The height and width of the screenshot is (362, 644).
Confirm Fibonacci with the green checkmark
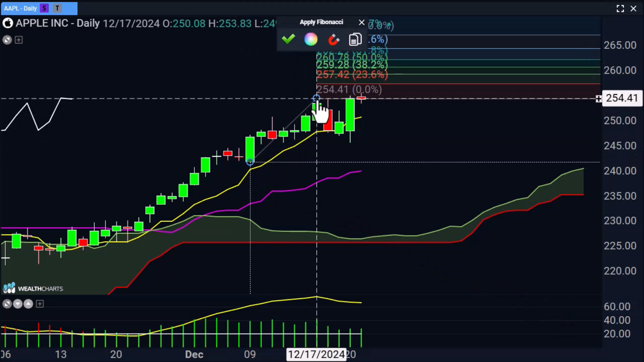tap(288, 39)
